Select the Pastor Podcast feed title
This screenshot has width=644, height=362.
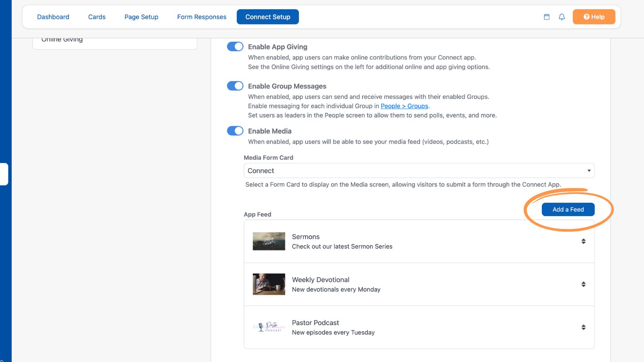coord(316,323)
